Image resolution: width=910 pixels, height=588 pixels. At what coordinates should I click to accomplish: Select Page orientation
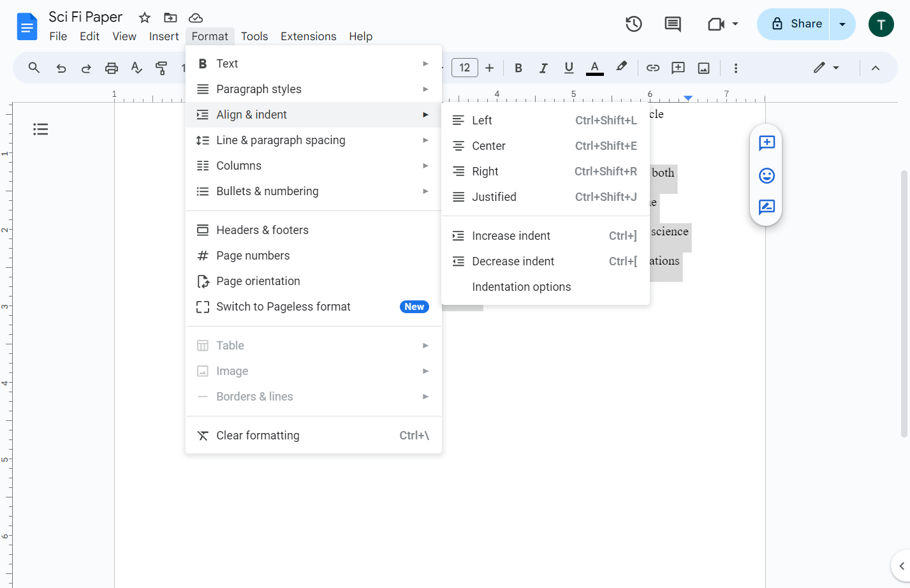(313, 281)
